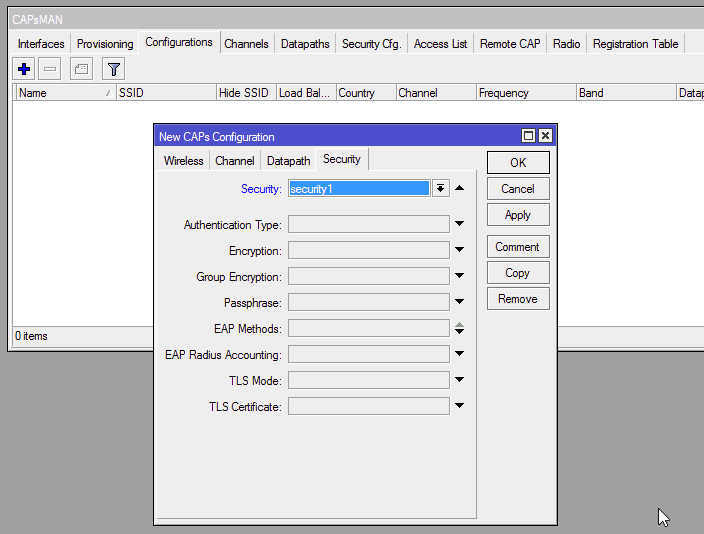Open the Registration Table tab
704x534 pixels.
coord(635,44)
